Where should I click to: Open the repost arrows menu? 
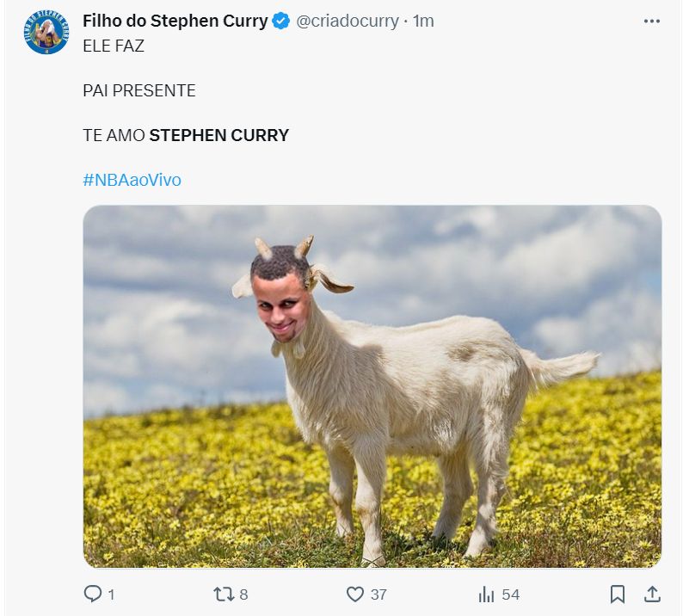(222, 594)
